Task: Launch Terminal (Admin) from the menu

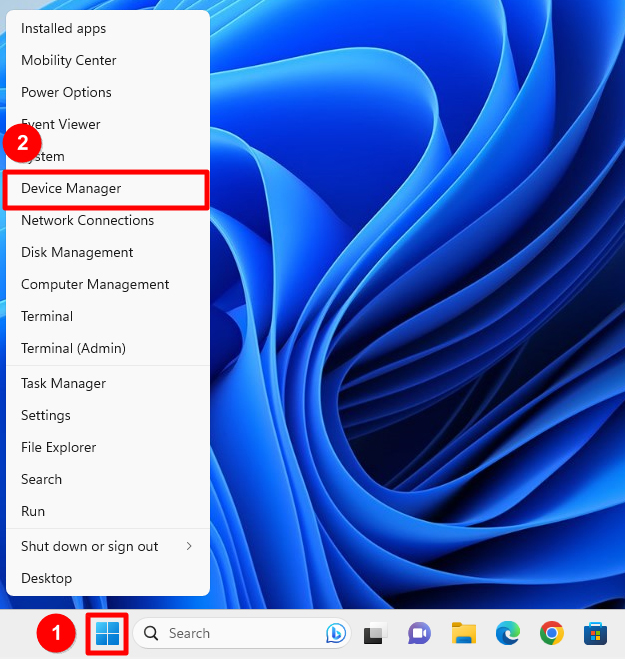Action: 108,348
